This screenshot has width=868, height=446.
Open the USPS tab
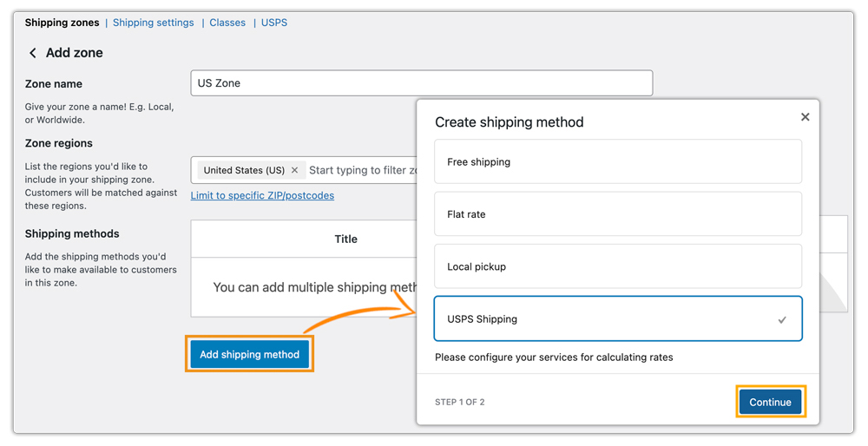coord(274,23)
